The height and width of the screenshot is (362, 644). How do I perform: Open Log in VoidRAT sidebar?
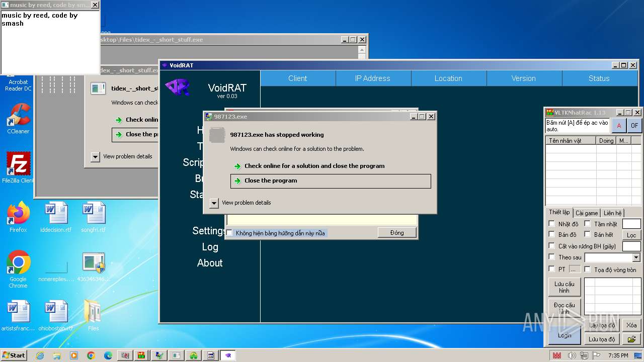210,247
